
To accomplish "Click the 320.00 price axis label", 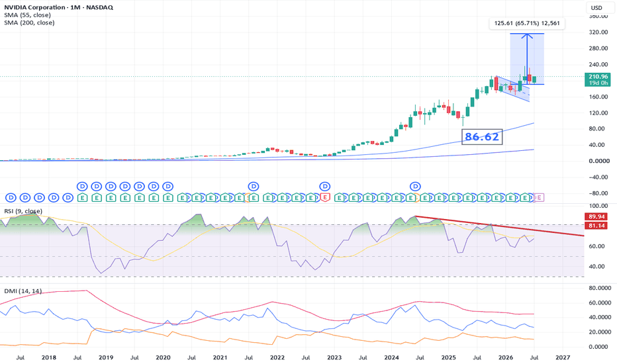I will [598, 32].
